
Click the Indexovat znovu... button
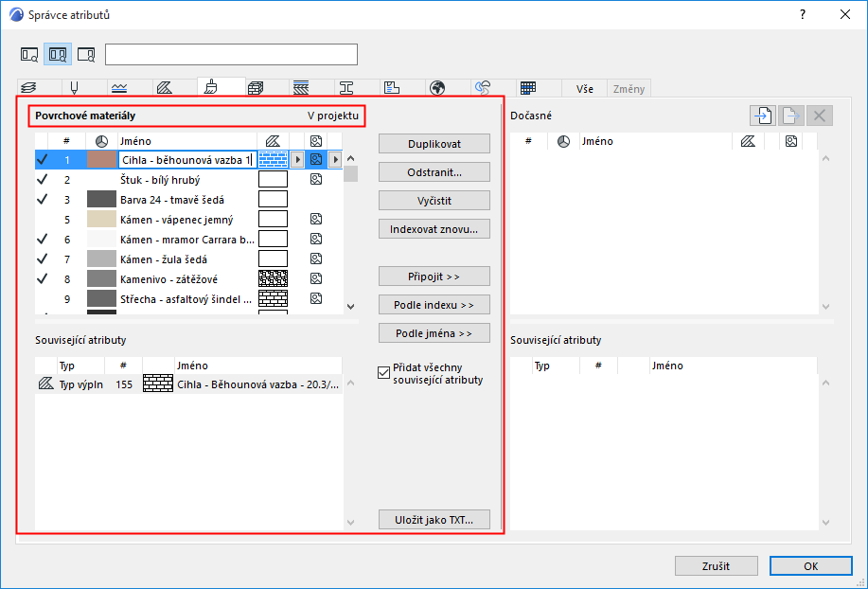click(434, 228)
